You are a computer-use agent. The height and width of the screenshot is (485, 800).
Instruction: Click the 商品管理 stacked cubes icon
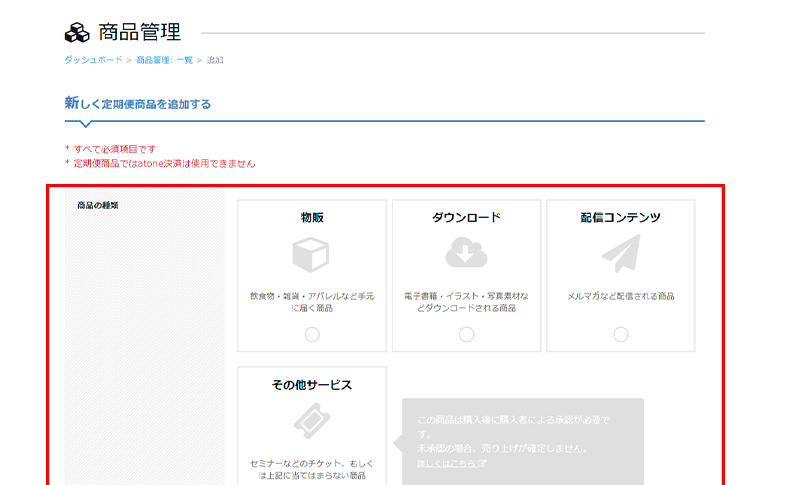77,33
